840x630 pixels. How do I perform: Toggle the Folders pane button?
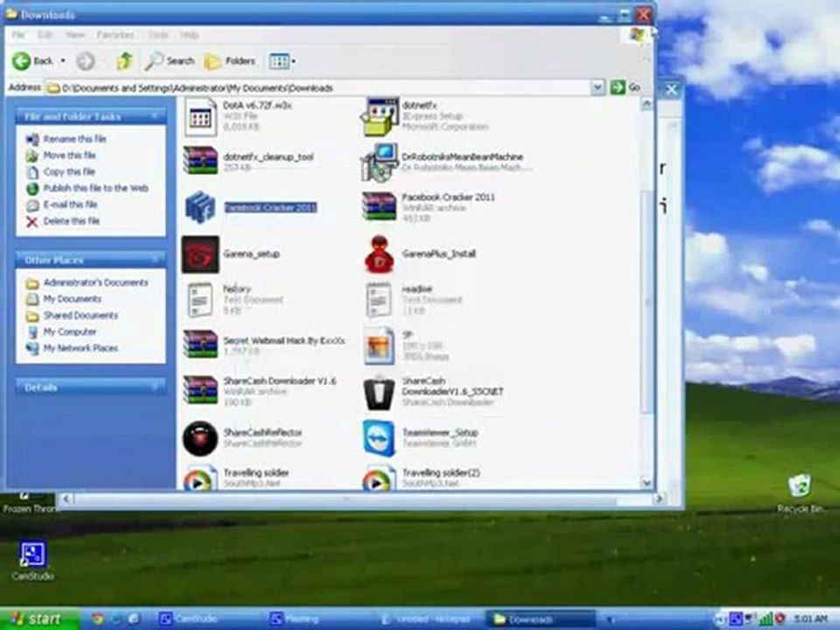230,61
